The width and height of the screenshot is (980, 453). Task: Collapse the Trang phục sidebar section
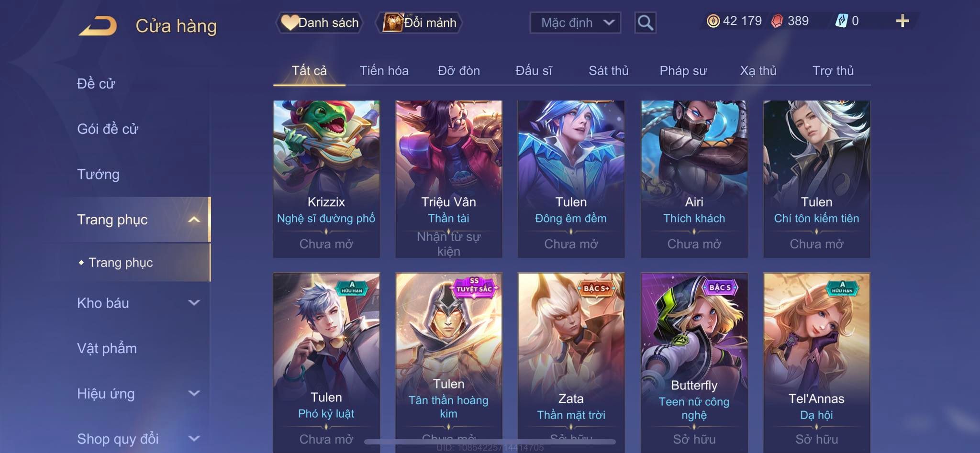tap(194, 220)
